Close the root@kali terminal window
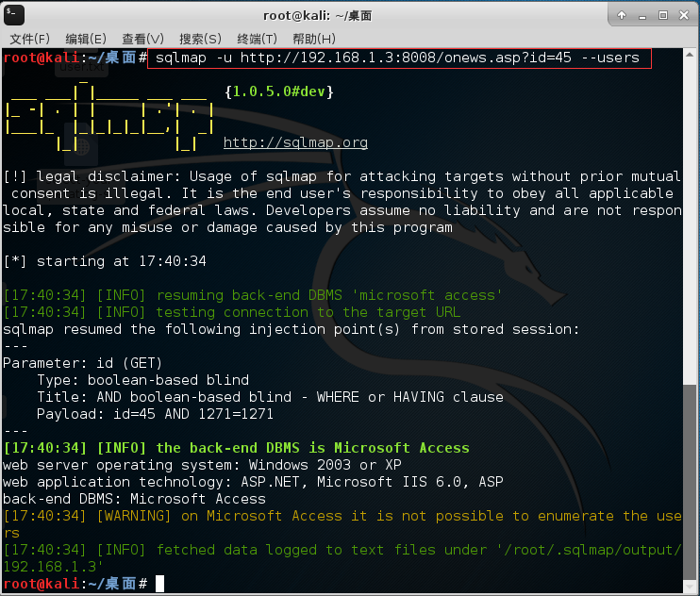This screenshot has height=596, width=700. (x=683, y=16)
